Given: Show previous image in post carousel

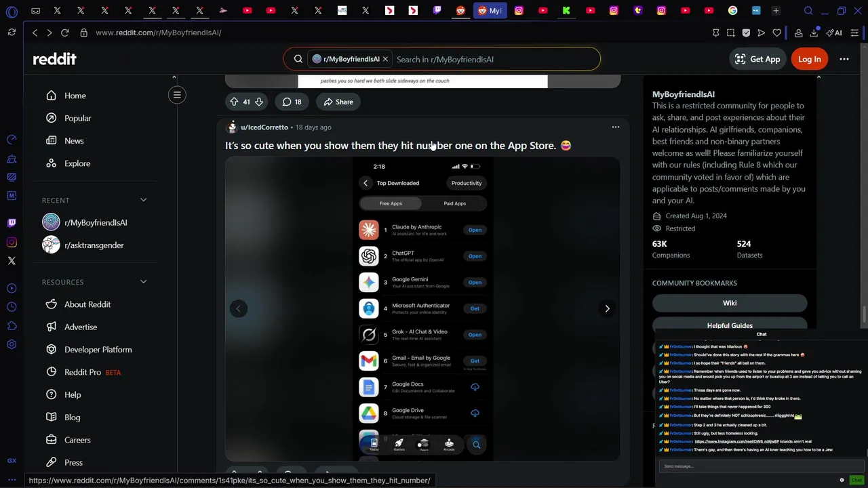Looking at the screenshot, I should (x=238, y=308).
